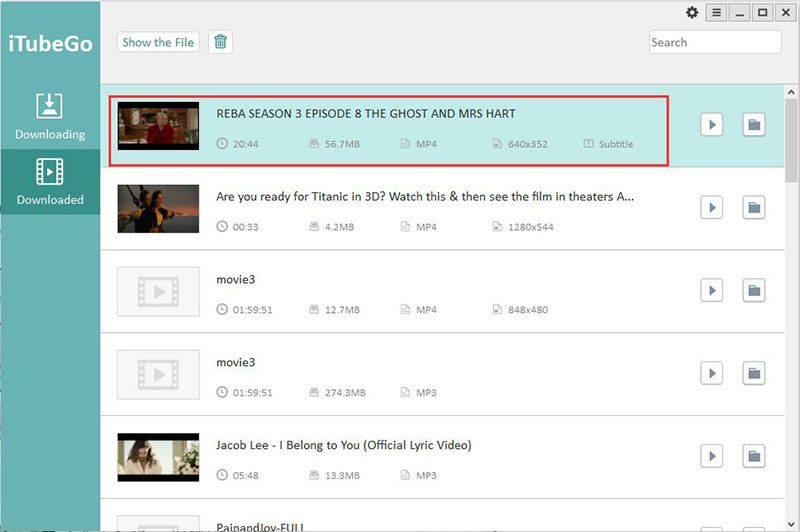Open settings via the gear icon
800x532 pixels.
[x=692, y=12]
